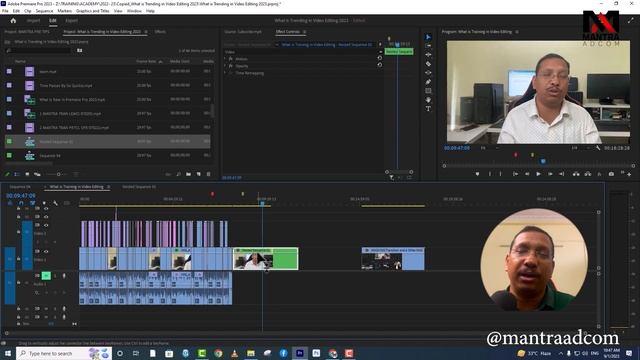Select the Razor tool
The height and width of the screenshot is (360, 640).
tap(428, 64)
